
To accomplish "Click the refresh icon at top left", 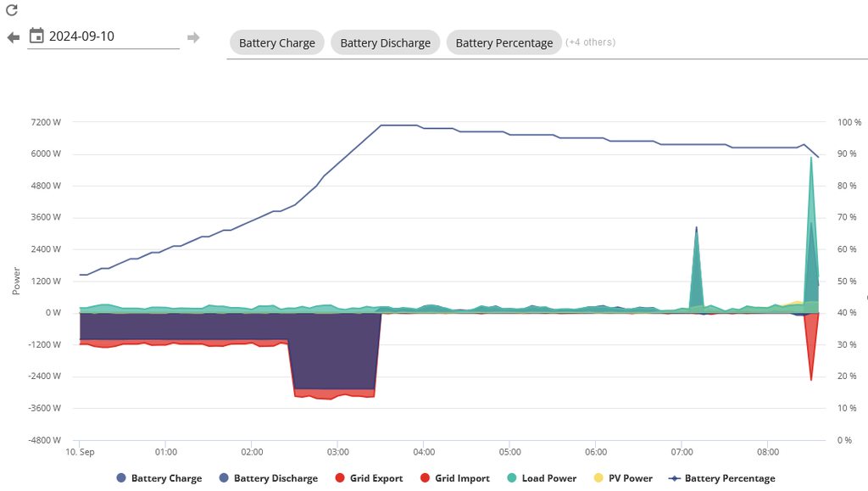I will coord(12,10).
